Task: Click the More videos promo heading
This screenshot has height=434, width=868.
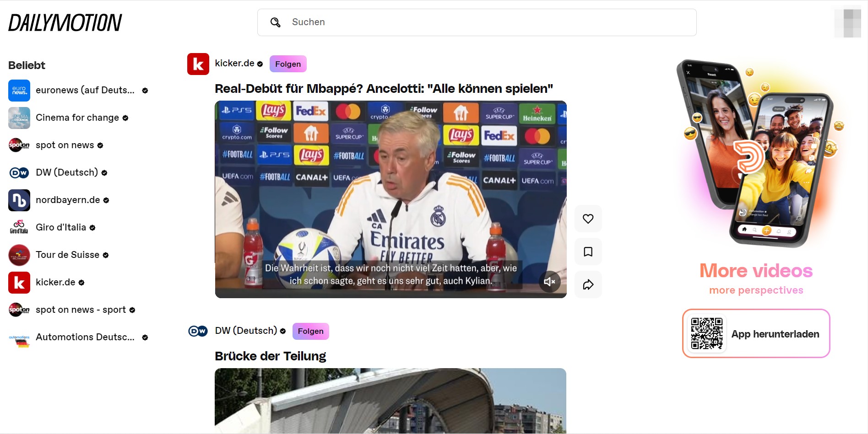Action: [x=756, y=271]
